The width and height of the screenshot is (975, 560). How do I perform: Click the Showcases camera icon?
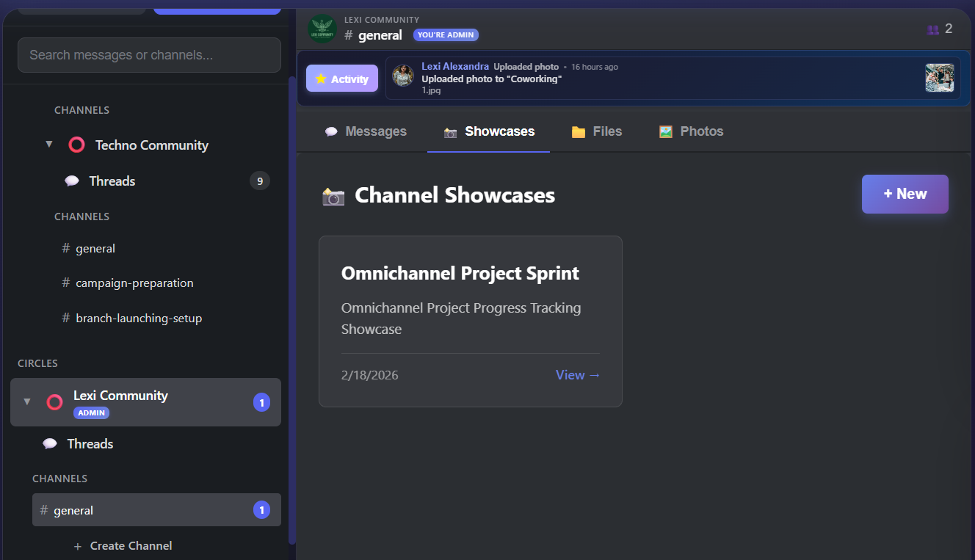450,133
